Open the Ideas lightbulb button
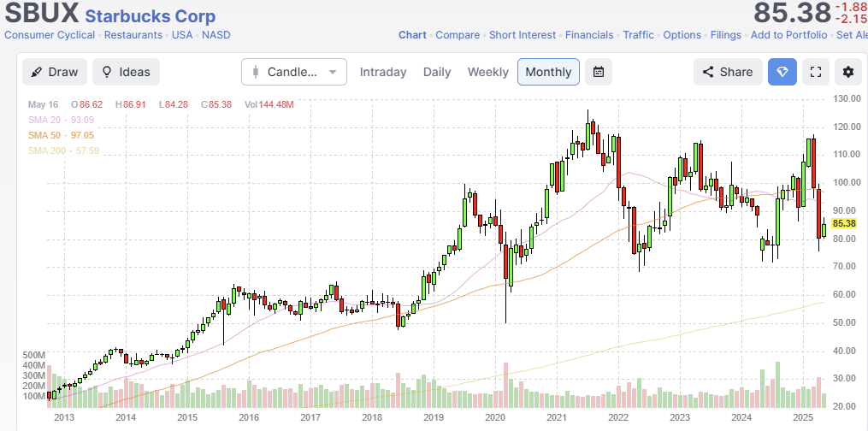This screenshot has height=431, width=868. (127, 72)
